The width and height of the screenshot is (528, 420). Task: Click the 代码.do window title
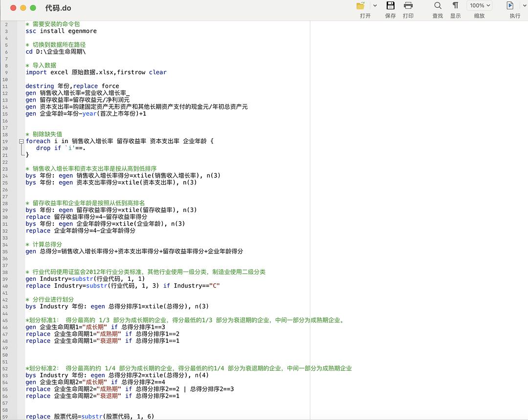pos(58,8)
